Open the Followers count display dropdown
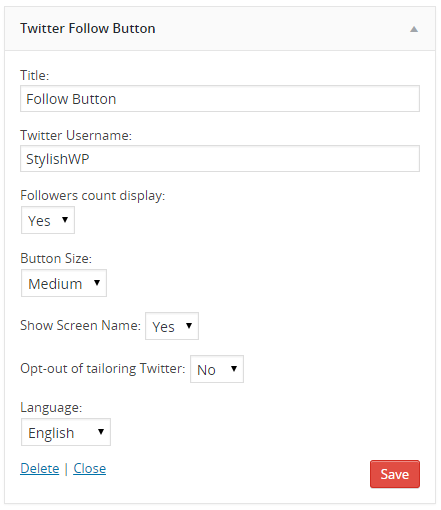The width and height of the screenshot is (441, 510). coord(48,220)
